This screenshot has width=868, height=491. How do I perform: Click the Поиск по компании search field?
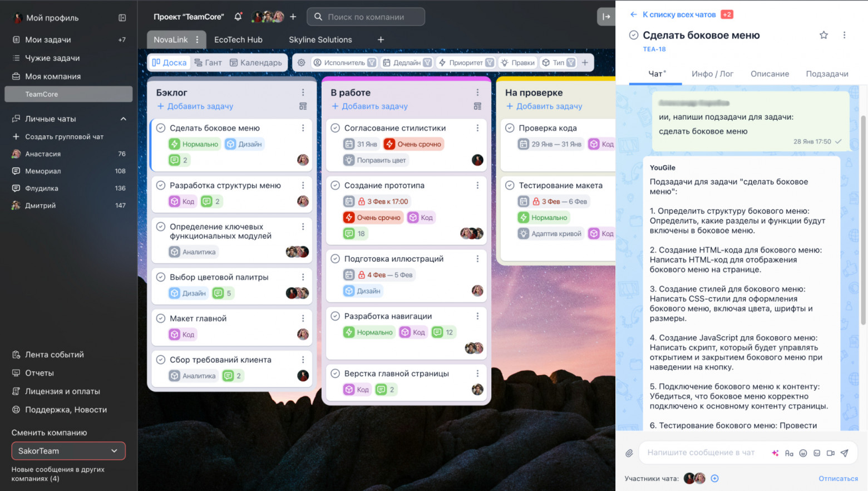(x=366, y=17)
